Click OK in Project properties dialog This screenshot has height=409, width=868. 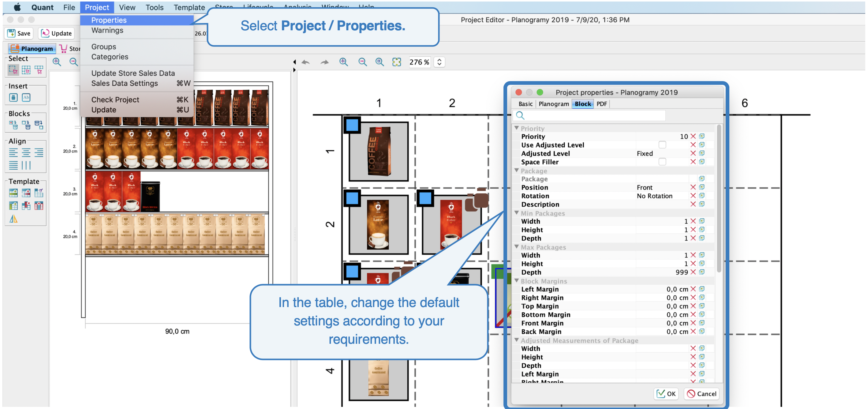(x=666, y=393)
